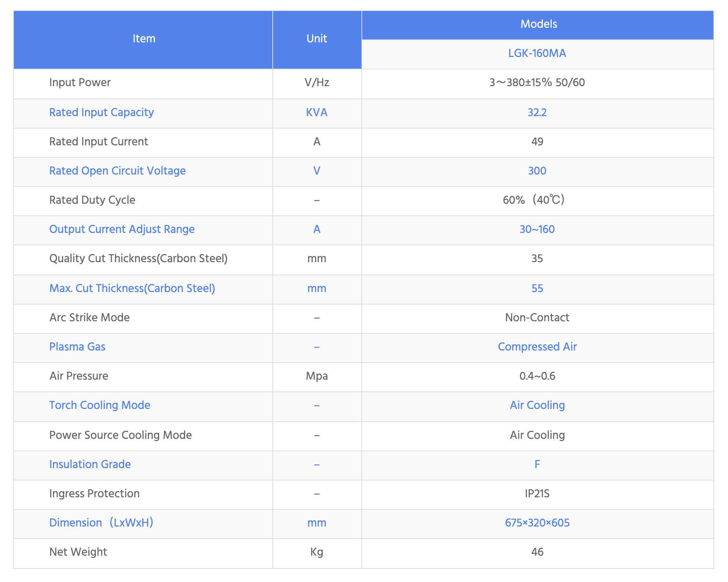Select the '3～380±15% 50/60' value
The height and width of the screenshot is (582, 728).
[x=537, y=83]
